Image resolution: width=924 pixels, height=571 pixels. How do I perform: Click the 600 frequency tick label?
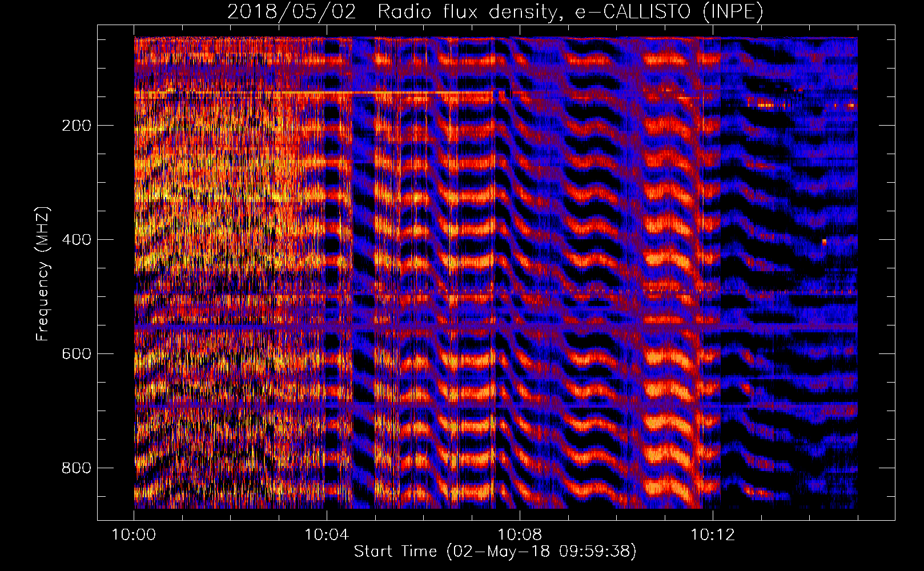click(77, 354)
